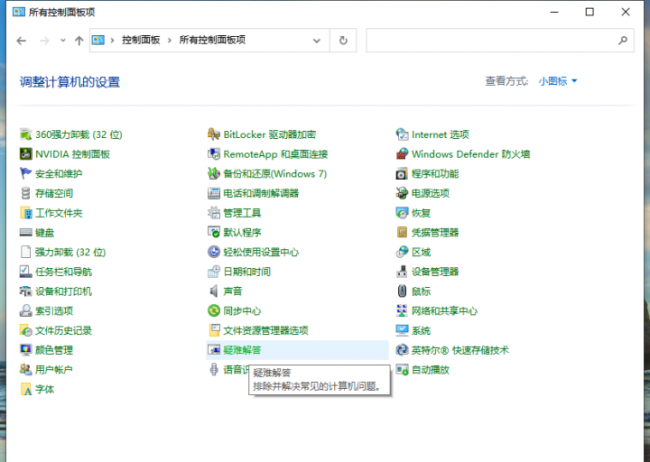650x462 pixels.
Task: Click the 用户帐户 icon
Action: coord(26,370)
